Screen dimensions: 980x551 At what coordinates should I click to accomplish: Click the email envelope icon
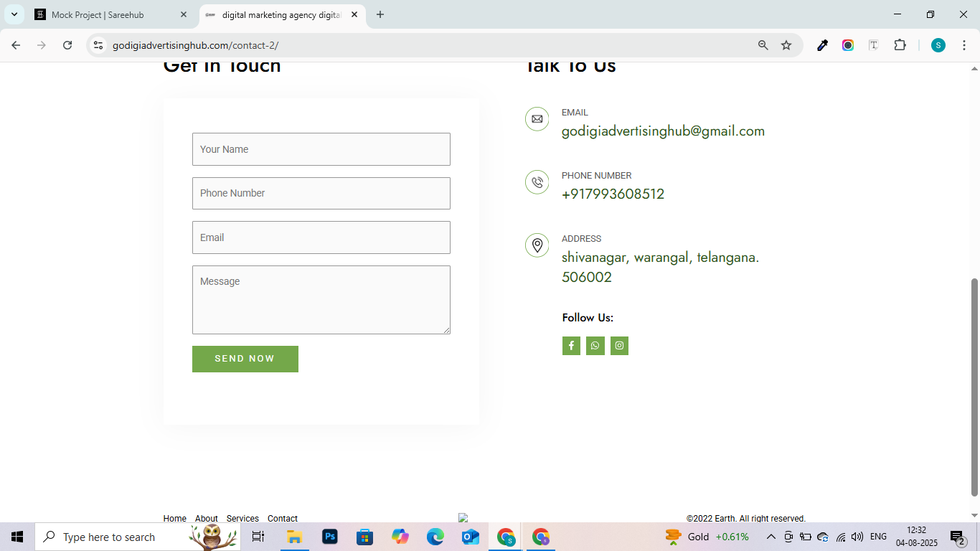click(537, 119)
